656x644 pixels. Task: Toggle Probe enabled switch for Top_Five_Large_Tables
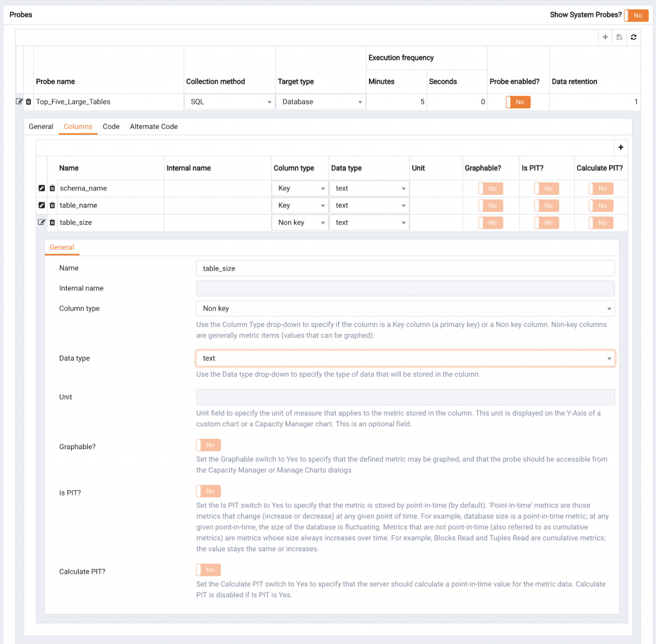point(518,102)
